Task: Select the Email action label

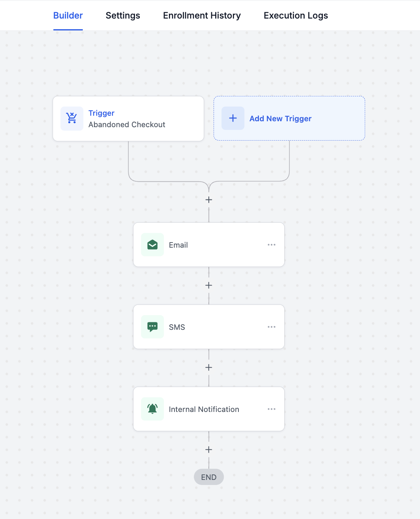Action: [178, 245]
